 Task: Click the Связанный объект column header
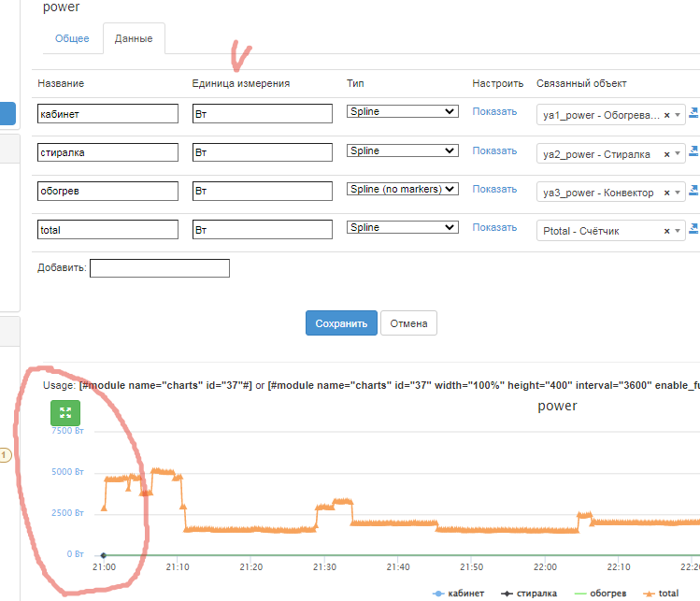click(581, 83)
